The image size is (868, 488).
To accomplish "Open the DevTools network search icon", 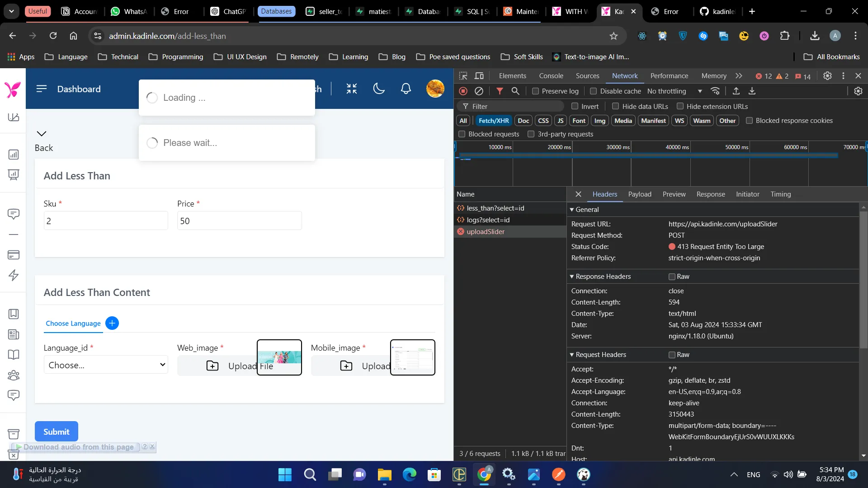I will [515, 91].
